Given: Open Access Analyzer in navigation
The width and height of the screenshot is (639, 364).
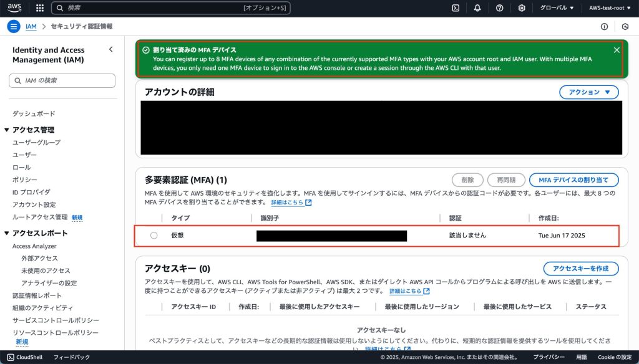Looking at the screenshot, I should (34, 246).
